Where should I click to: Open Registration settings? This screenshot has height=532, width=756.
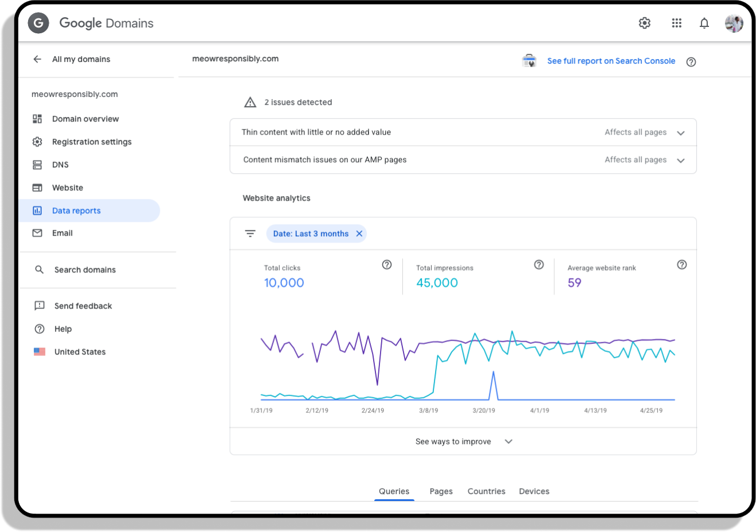(x=92, y=142)
